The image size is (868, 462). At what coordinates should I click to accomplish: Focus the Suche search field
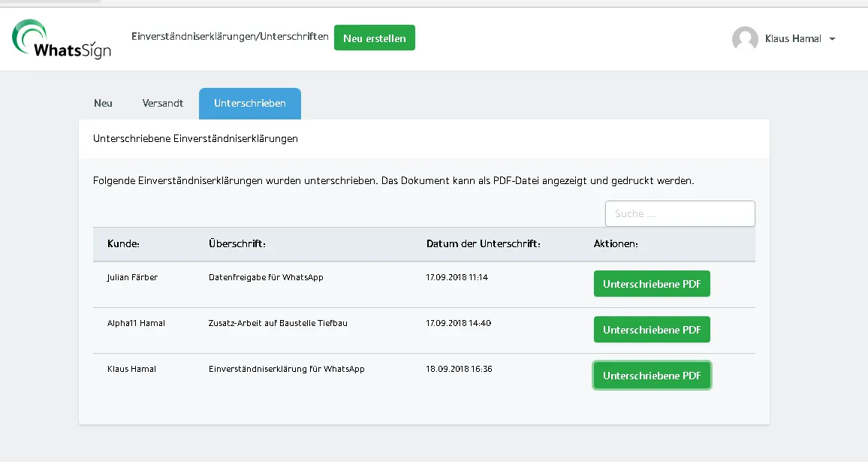680,213
